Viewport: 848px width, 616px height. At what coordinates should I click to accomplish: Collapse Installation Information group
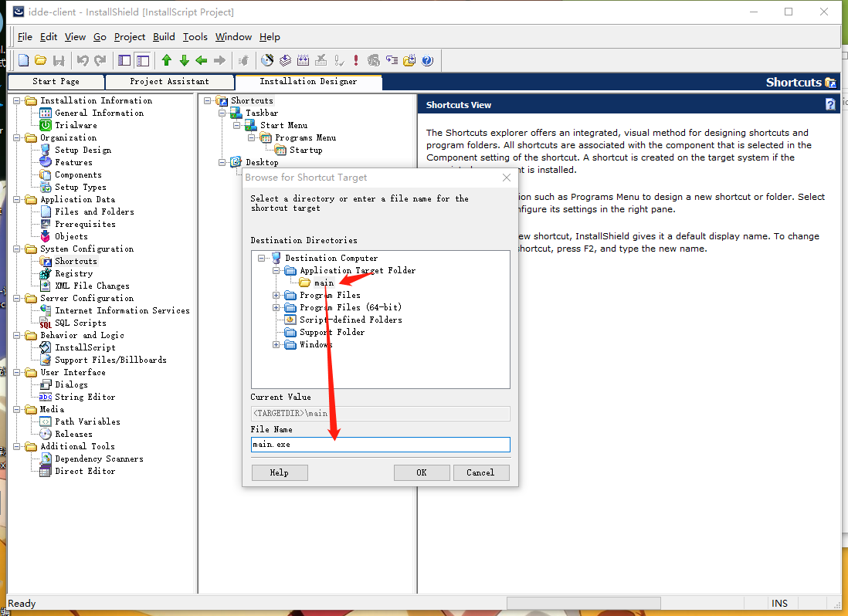[17, 100]
